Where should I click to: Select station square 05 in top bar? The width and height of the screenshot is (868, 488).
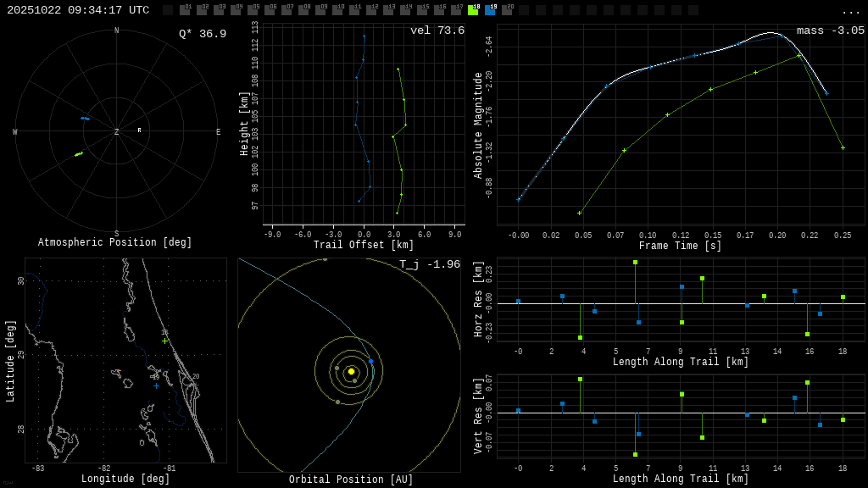pos(253,10)
